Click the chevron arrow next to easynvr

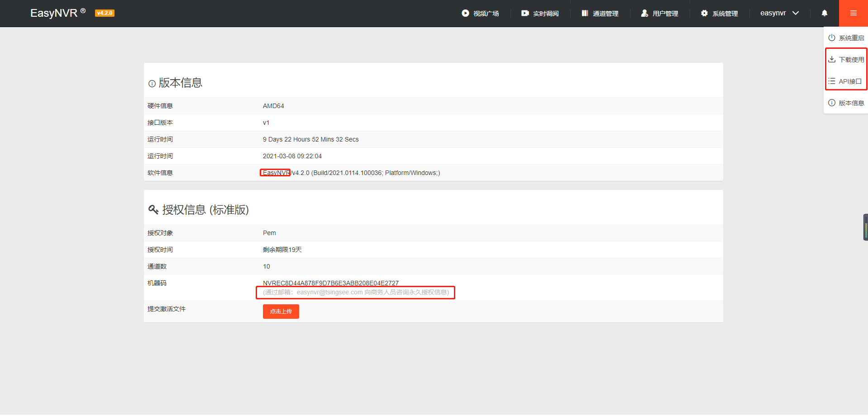(796, 13)
